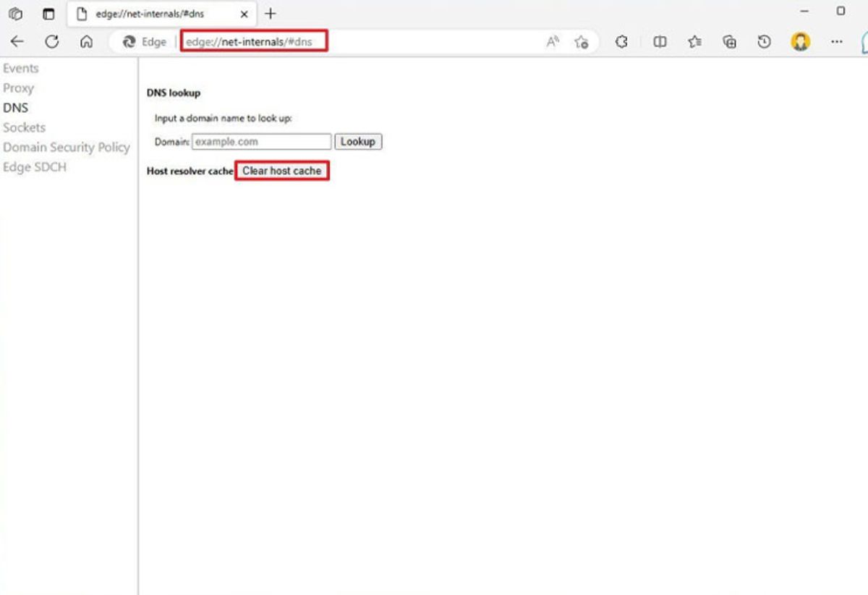This screenshot has height=595, width=868.
Task: Open Browser essentials
Action: pos(621,42)
